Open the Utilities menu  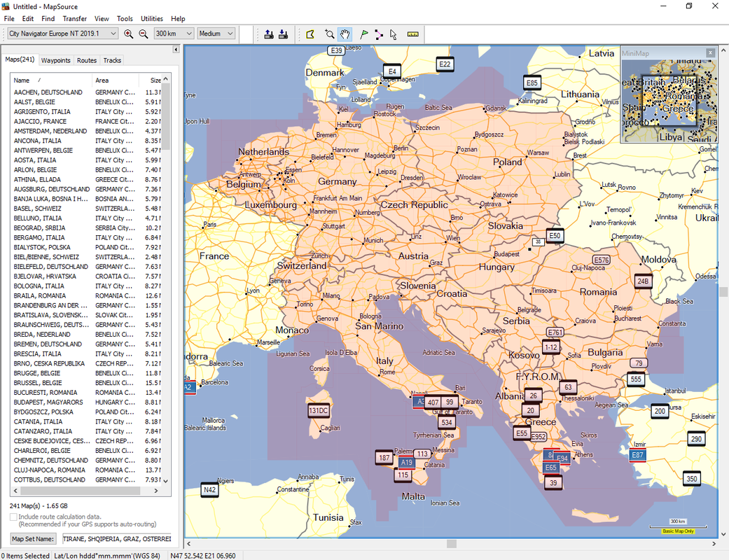(151, 19)
